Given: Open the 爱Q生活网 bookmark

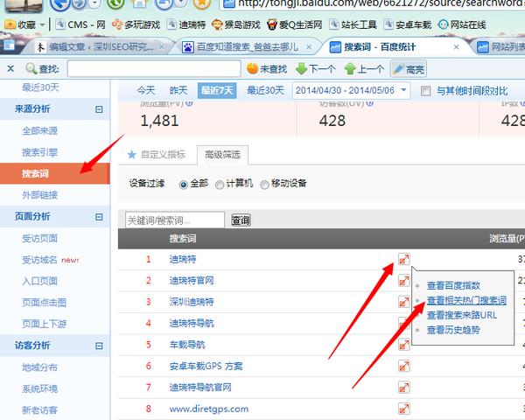Looking at the screenshot, I should coord(294,24).
